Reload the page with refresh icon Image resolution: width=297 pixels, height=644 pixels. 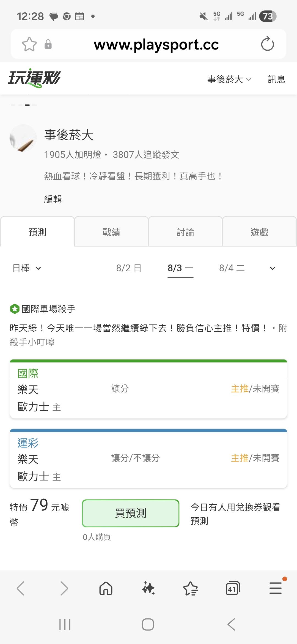268,44
